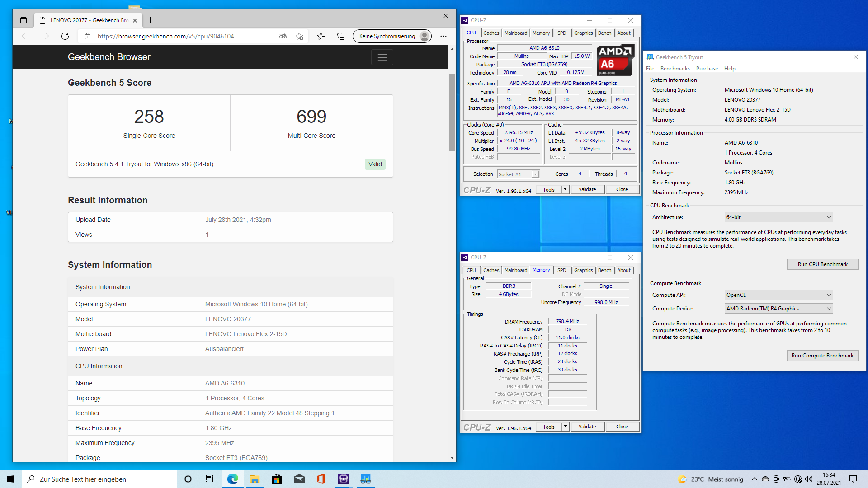This screenshot has height=488, width=868.
Task: Open weather widget 23°C Meist sonnig
Action: 710,479
